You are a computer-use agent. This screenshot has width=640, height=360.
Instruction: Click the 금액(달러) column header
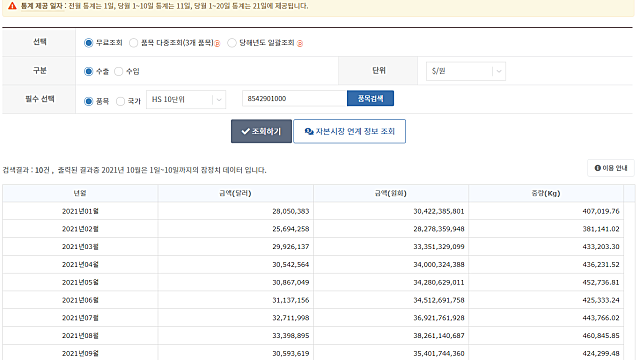click(236, 193)
